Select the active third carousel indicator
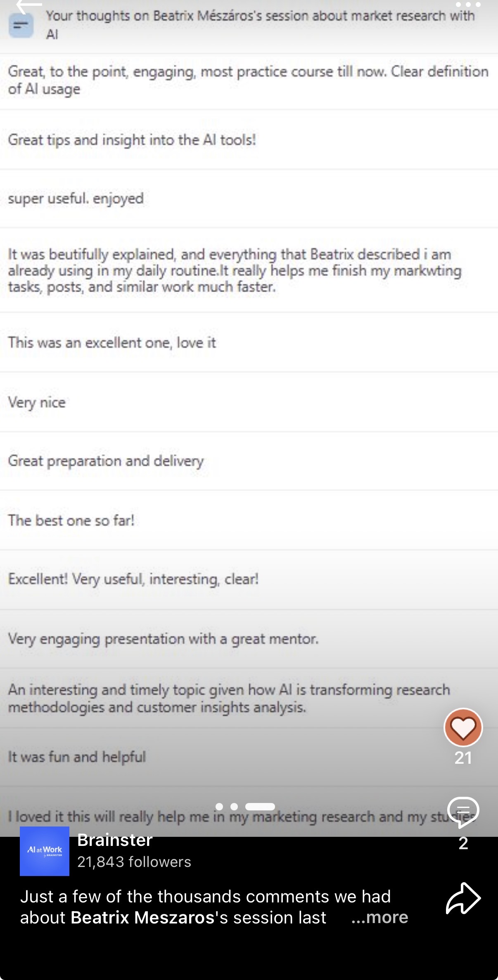The width and height of the screenshot is (498, 980). [260, 806]
